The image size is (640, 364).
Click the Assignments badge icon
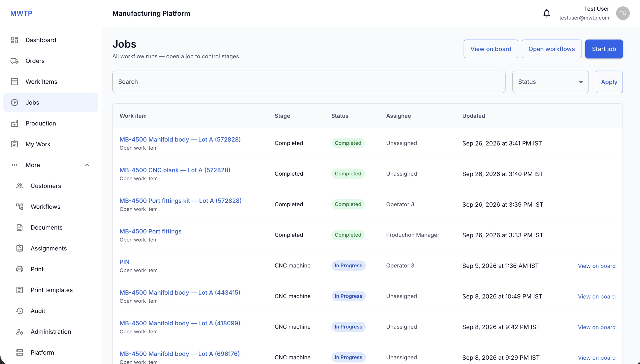tap(19, 248)
